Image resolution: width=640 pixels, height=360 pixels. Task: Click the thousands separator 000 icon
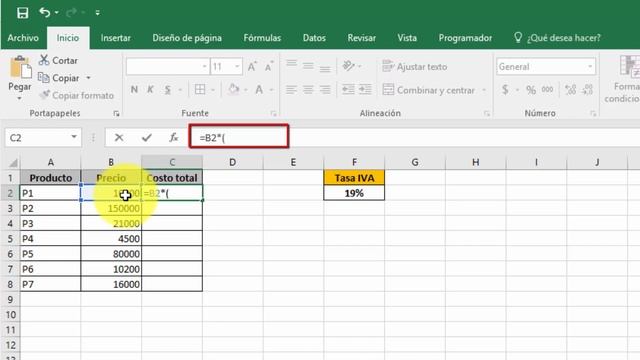pos(547,89)
